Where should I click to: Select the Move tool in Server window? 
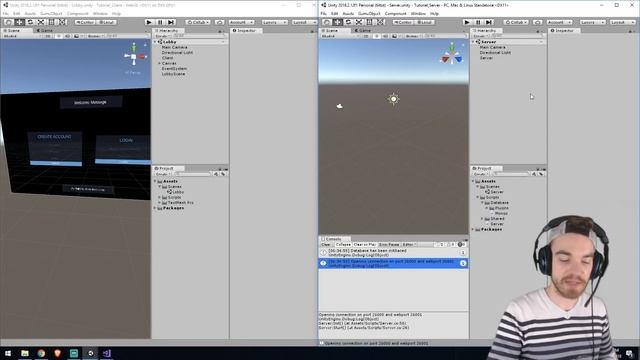[x=338, y=22]
